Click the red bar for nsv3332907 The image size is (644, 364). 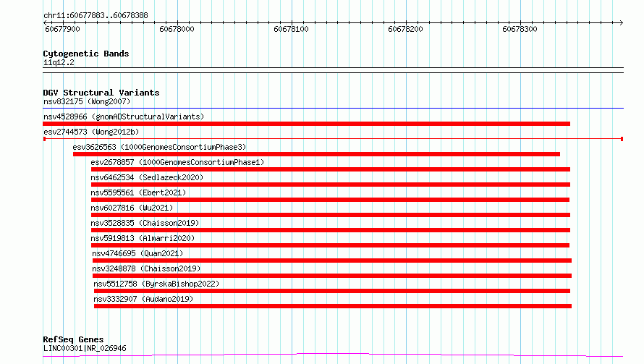(333, 306)
